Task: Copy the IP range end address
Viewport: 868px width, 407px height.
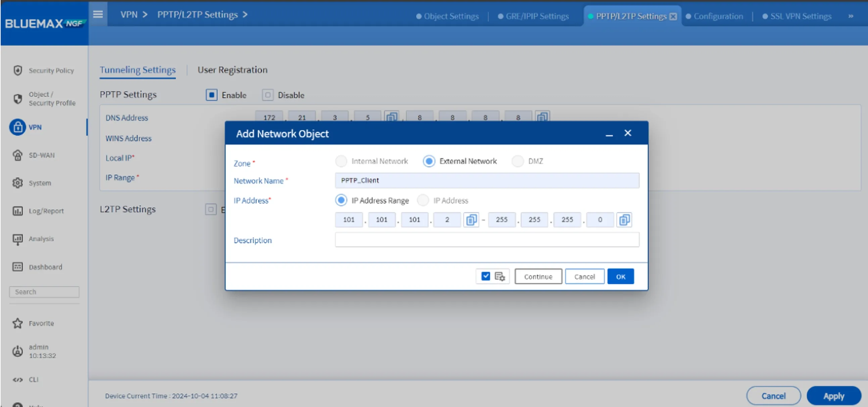Action: pyautogui.click(x=624, y=220)
